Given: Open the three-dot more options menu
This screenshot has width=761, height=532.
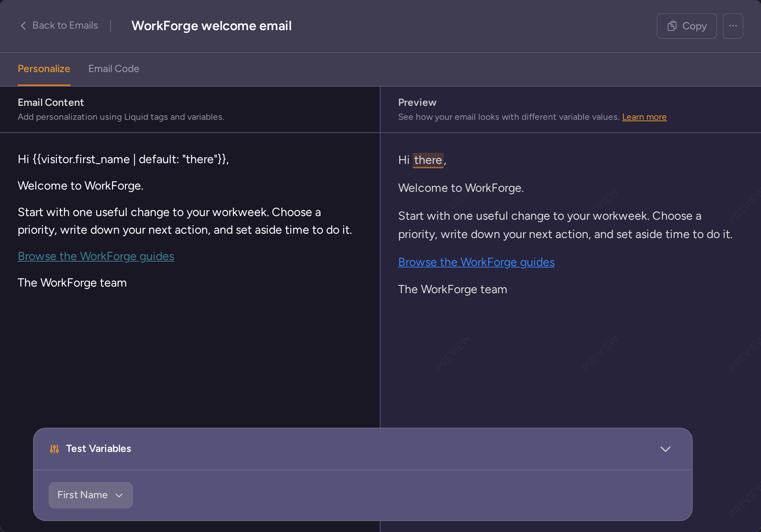Looking at the screenshot, I should (x=733, y=26).
